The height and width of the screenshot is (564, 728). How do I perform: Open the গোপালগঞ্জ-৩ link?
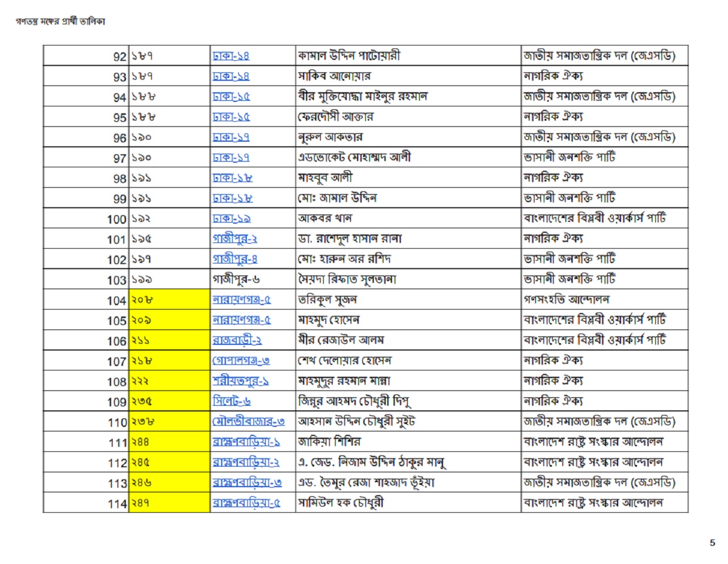tap(241, 361)
